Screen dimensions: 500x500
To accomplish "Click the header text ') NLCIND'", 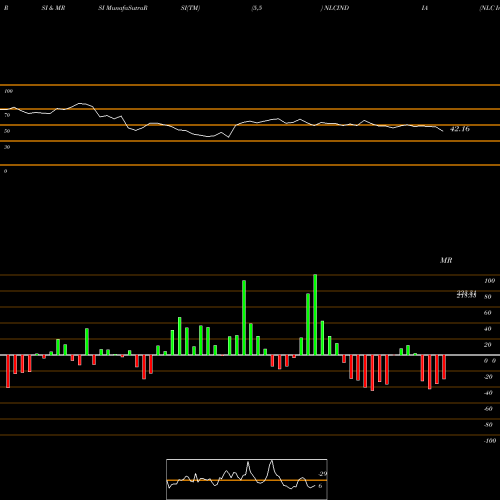I will pyautogui.click(x=335, y=8).
